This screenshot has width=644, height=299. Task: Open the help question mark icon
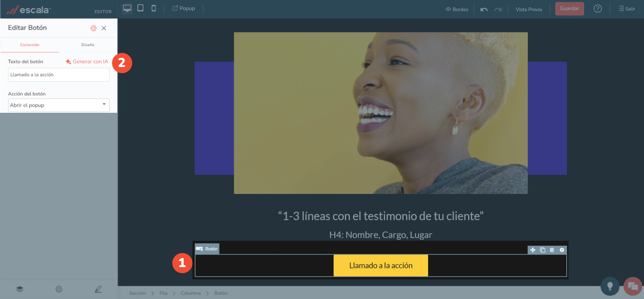tap(598, 8)
